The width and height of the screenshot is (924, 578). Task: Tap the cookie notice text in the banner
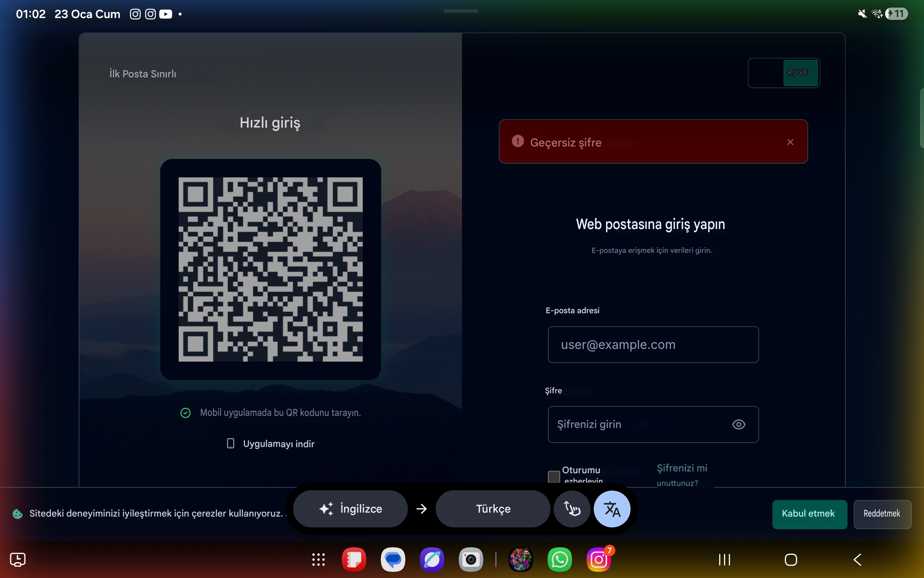click(x=156, y=513)
